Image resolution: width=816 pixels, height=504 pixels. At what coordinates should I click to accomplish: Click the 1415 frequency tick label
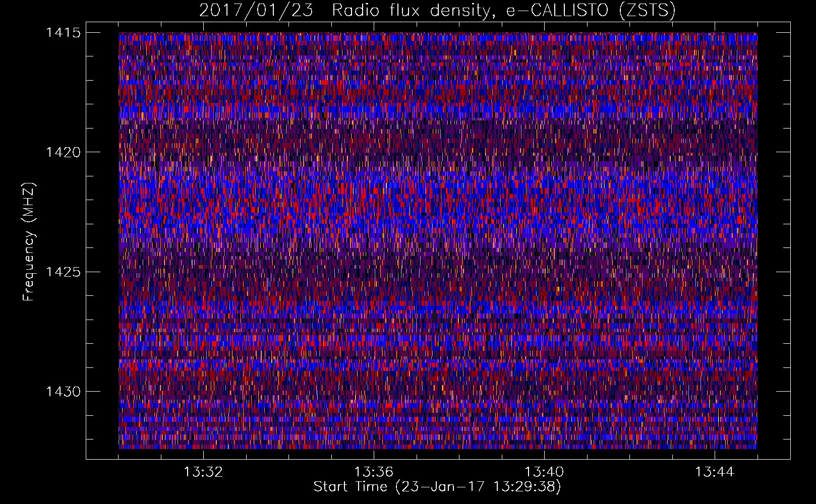point(63,33)
